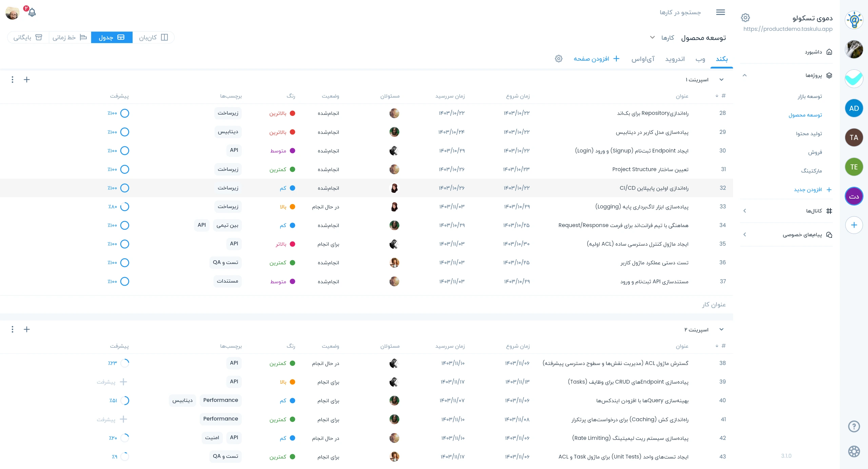The height and width of the screenshot is (469, 868).
Task: Click the جستجو در کارها search field
Action: point(680,12)
